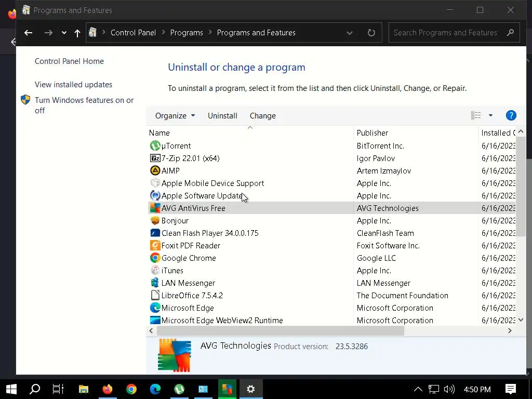Click the taskbar volume speaker icon
The height and width of the screenshot is (399, 532).
pyautogui.click(x=449, y=389)
